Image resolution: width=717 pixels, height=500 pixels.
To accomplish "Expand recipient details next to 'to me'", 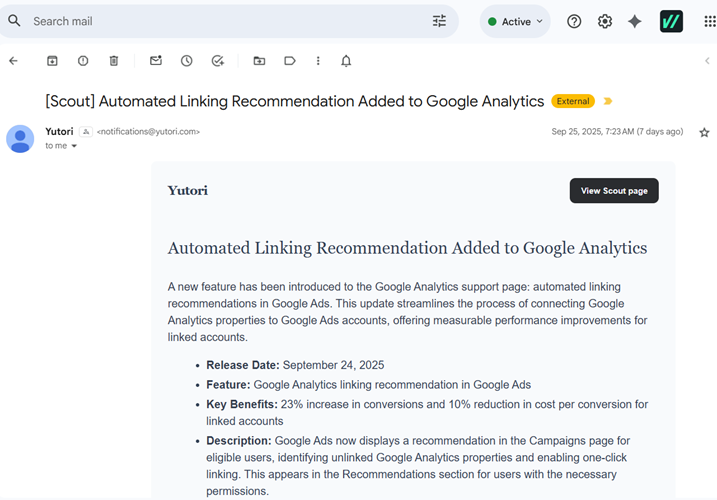I will tap(74, 146).
